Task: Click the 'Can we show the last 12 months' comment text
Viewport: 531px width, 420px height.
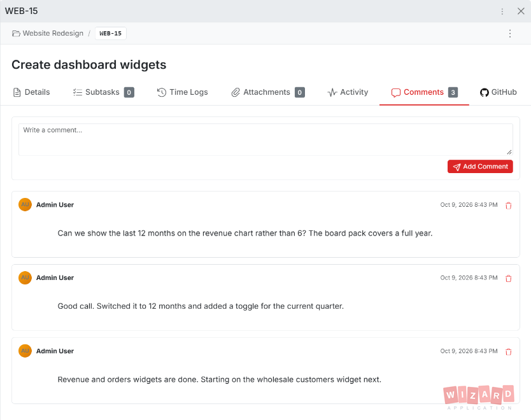Action: 245,233
